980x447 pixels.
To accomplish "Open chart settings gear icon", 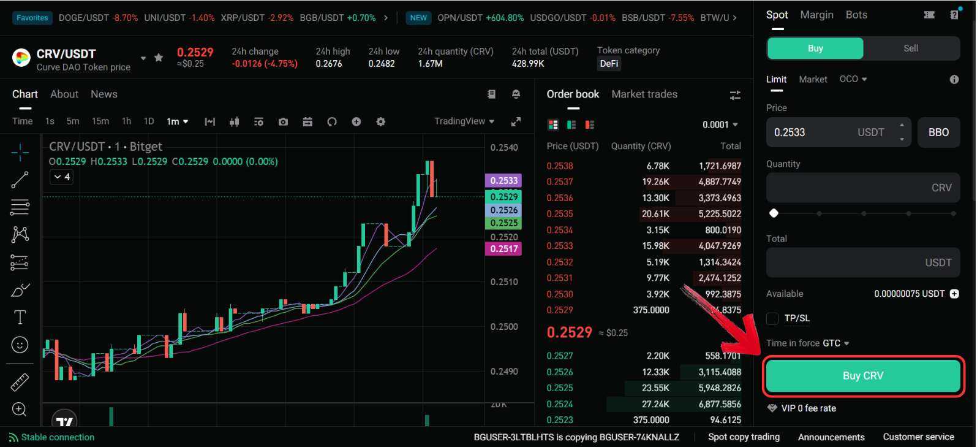I will [x=380, y=121].
